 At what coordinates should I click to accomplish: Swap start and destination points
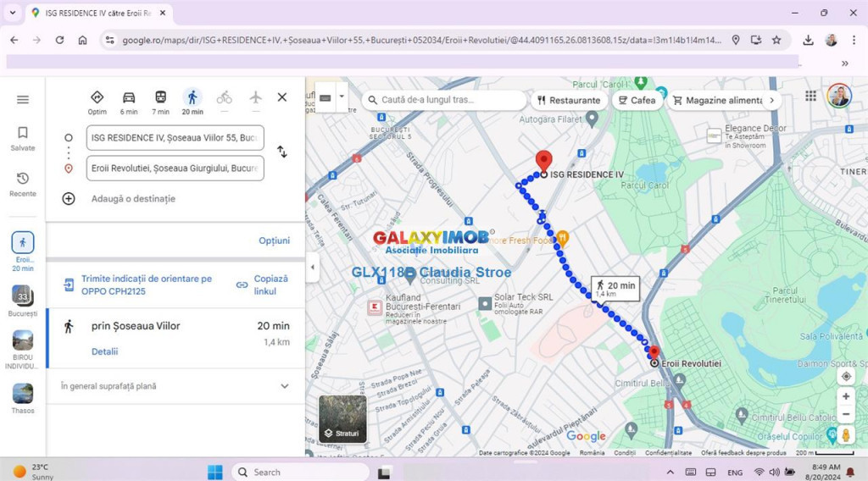click(x=282, y=152)
